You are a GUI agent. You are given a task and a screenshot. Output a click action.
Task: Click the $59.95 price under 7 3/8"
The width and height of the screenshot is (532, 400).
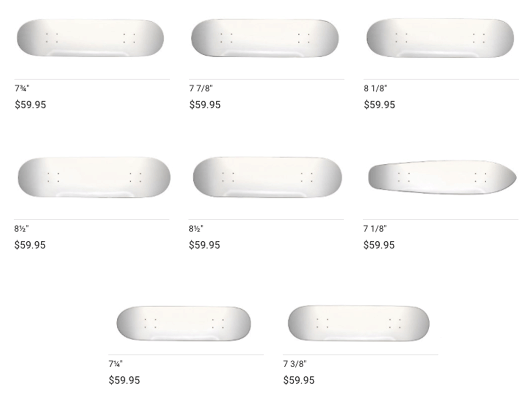[299, 380]
